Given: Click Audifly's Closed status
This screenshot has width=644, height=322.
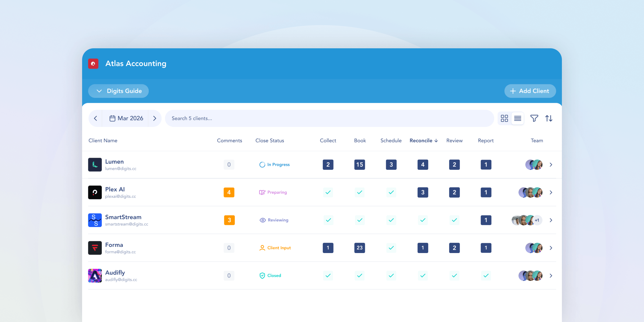Looking at the screenshot, I should coord(270,276).
